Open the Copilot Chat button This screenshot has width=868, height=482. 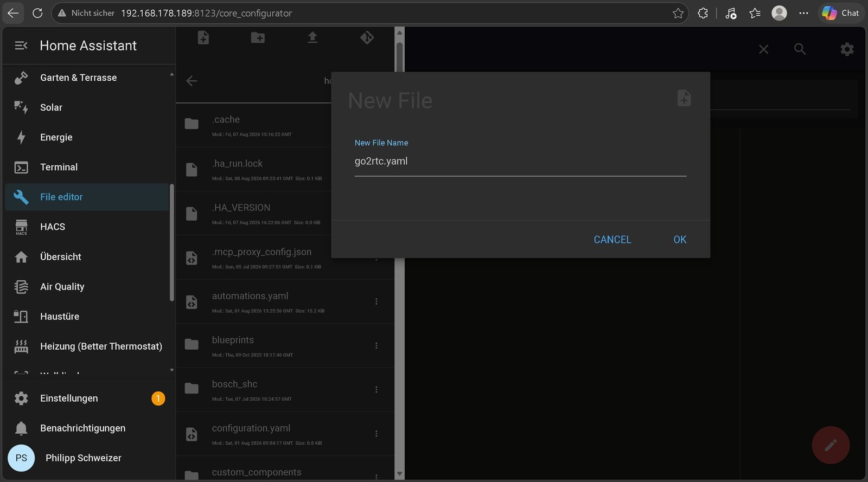coord(840,13)
